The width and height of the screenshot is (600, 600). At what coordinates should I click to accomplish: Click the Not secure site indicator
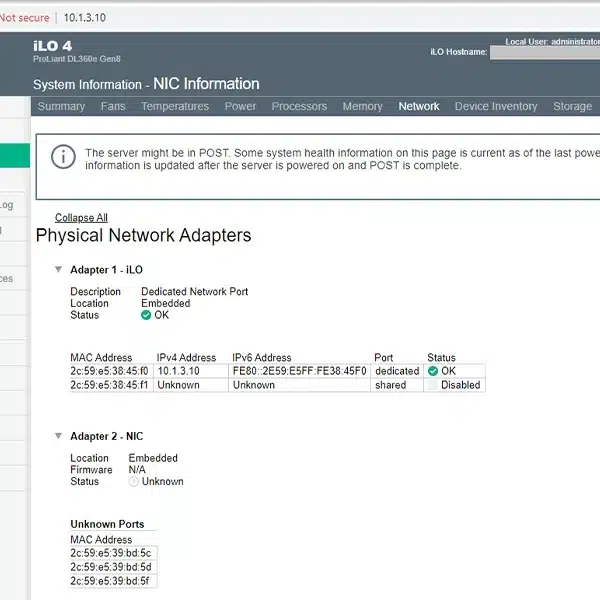24,18
